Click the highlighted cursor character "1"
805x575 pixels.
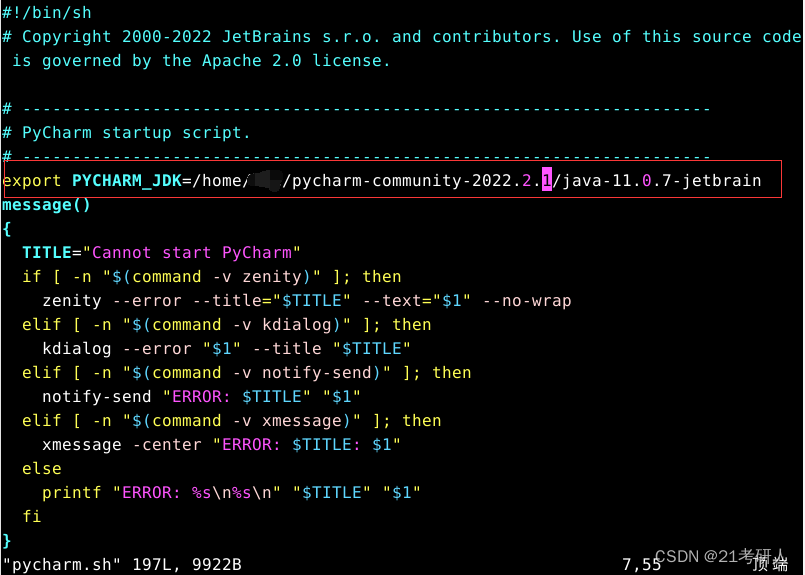pyautogui.click(x=547, y=181)
